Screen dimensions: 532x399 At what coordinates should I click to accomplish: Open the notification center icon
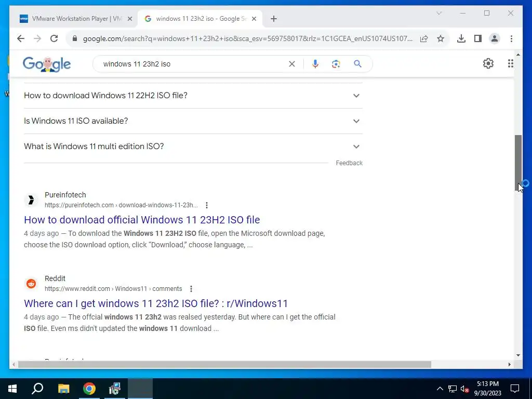click(x=515, y=389)
